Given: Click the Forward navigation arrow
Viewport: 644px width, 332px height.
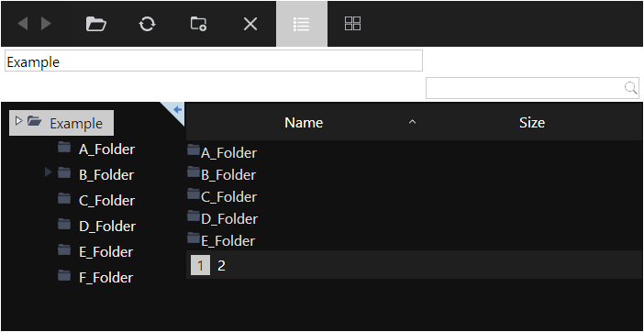Looking at the screenshot, I should (46, 24).
